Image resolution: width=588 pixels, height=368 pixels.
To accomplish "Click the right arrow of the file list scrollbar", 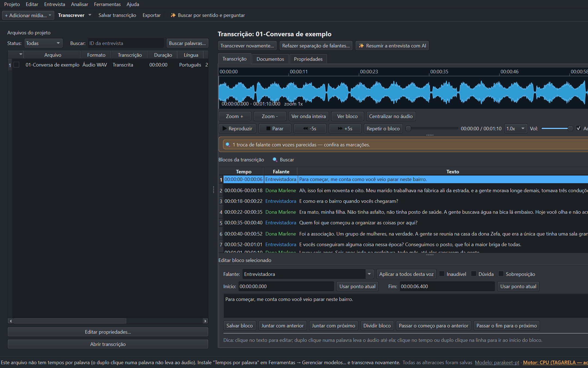I will coord(206,321).
